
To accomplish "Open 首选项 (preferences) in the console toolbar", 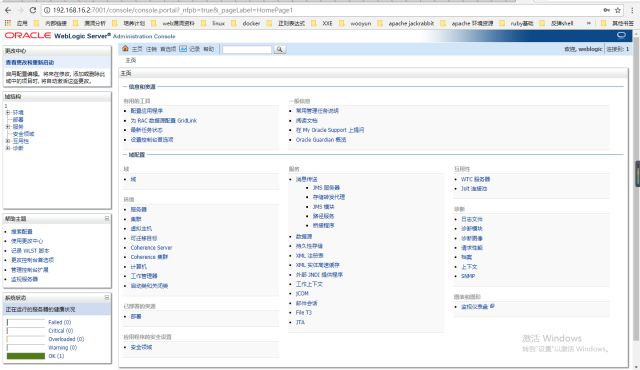I will point(168,49).
